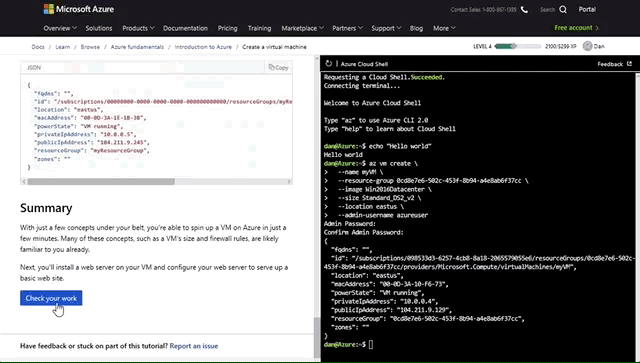
Task: Click "Welcome to Azure Cloud Shell" line
Action: tap(372, 103)
